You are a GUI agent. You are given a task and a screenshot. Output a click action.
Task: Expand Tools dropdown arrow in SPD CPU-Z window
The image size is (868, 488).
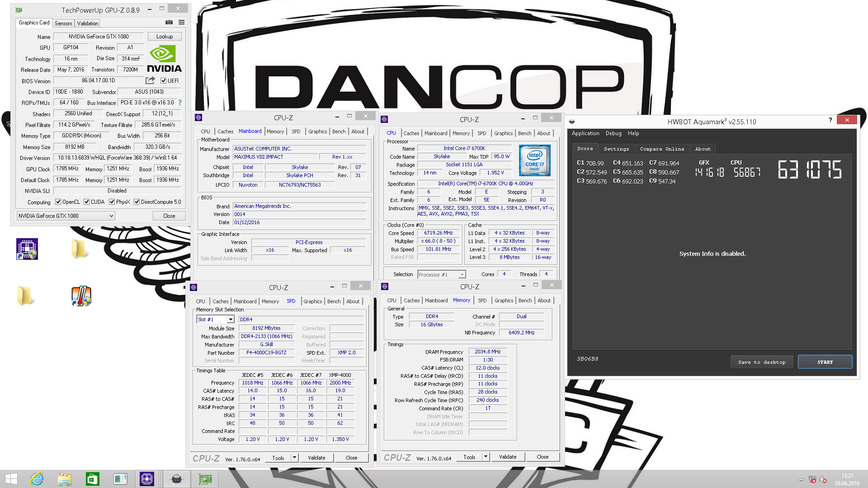294,458
